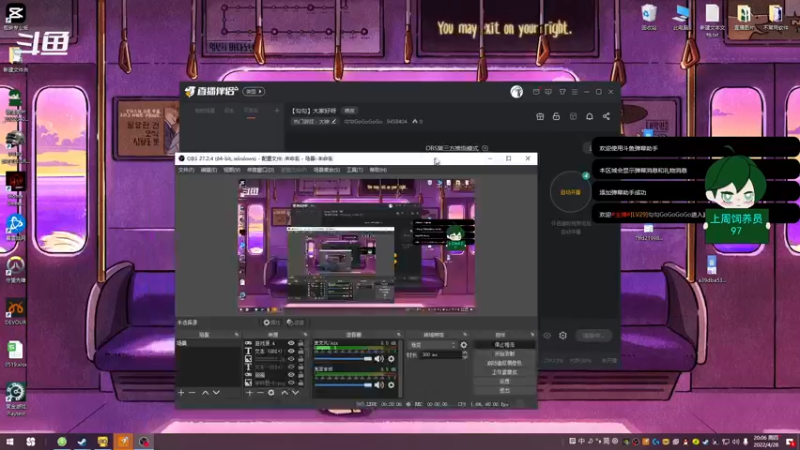This screenshot has width=800, height=450.
Task: Remove the selected scene with the minus icon
Action: pyautogui.click(x=192, y=393)
